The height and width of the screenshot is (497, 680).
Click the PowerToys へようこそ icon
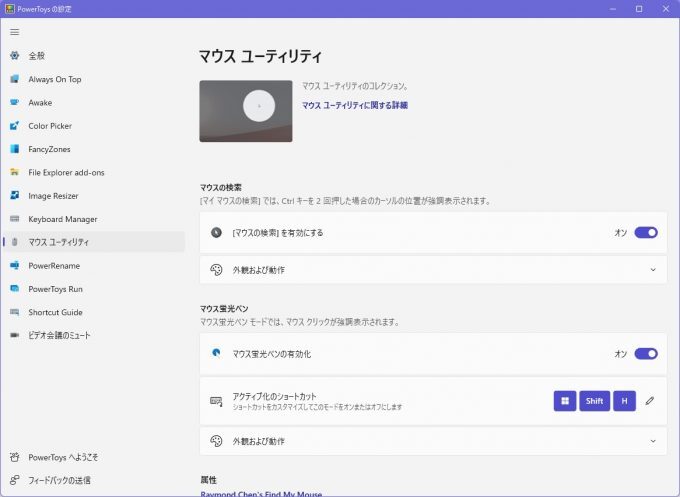(x=15, y=457)
